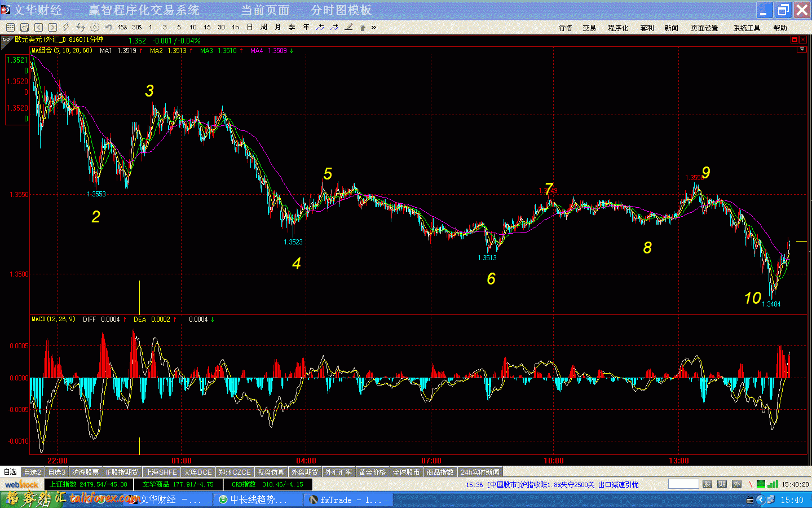
Task: Click the network computers tray icon
Action: tap(770, 500)
